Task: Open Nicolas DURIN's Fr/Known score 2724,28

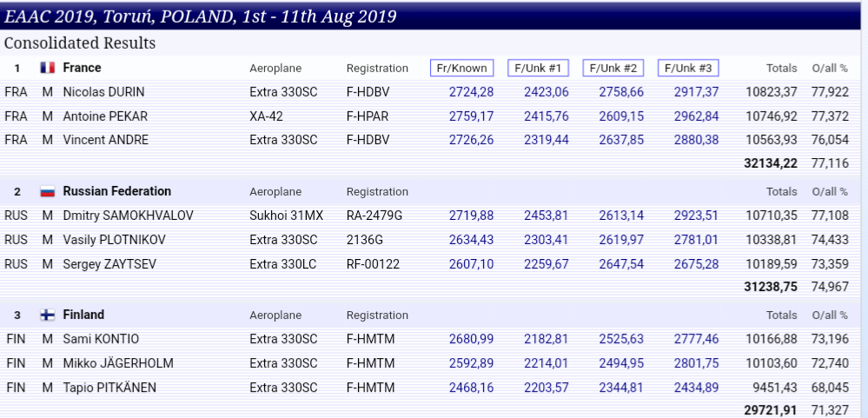Action: pyautogui.click(x=471, y=92)
